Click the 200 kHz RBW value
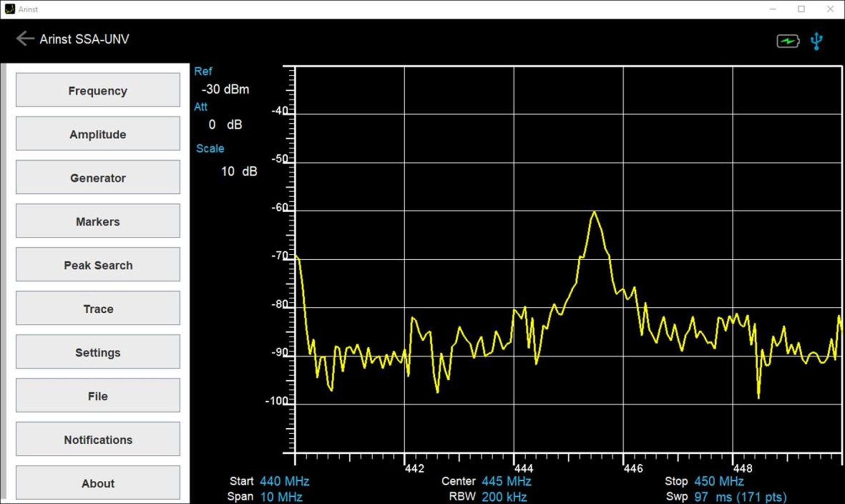 [x=504, y=497]
